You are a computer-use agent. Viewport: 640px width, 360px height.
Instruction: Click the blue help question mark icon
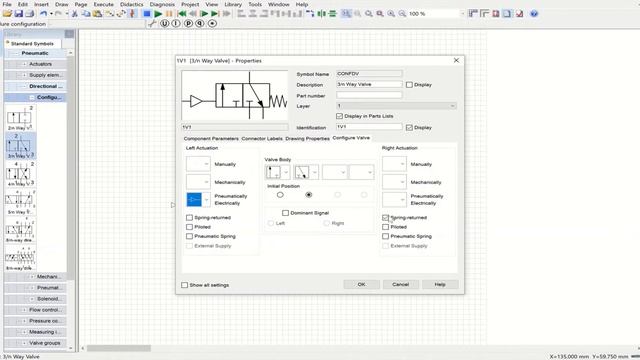click(534, 13)
